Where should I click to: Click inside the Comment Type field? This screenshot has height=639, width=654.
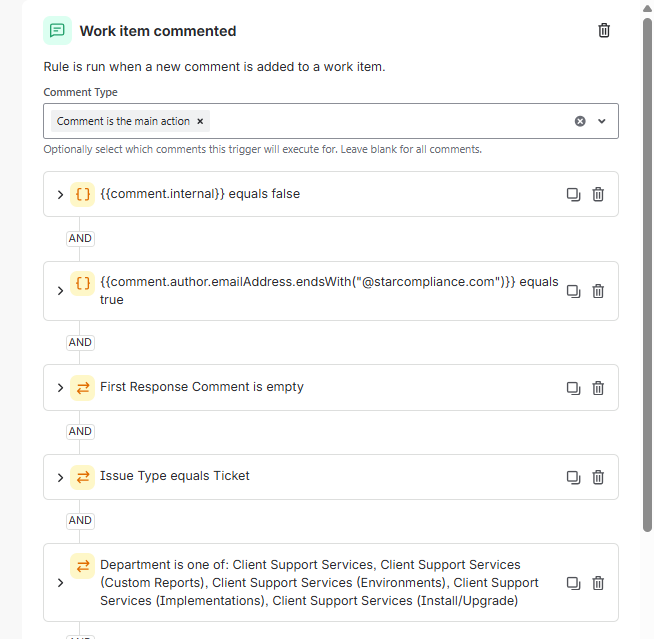click(331, 121)
